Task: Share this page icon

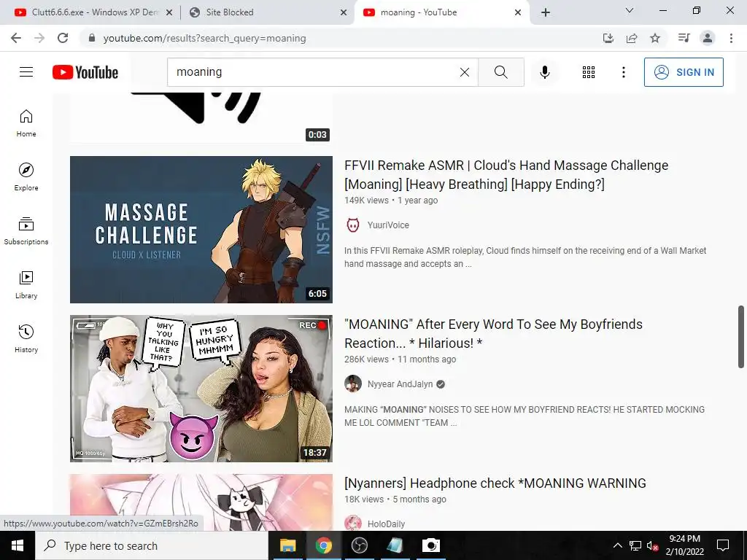Action: pyautogui.click(x=632, y=38)
